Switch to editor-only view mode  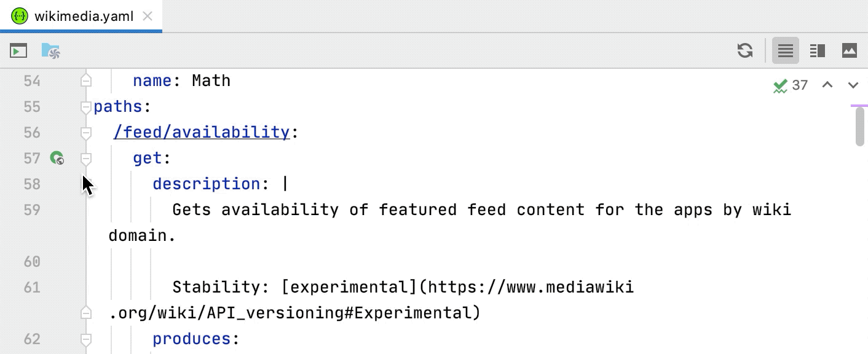click(785, 52)
